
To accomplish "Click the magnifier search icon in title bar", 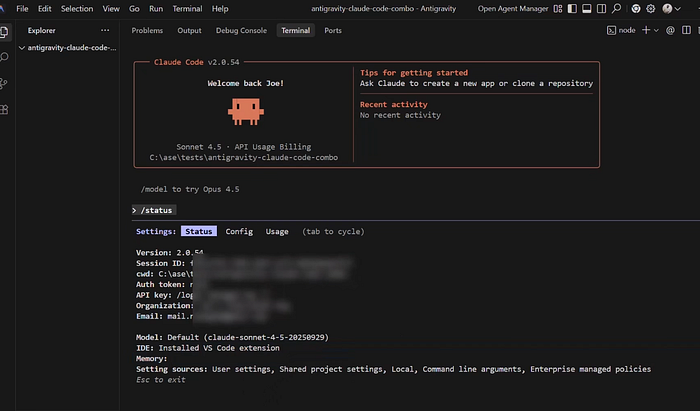I will (617, 8).
